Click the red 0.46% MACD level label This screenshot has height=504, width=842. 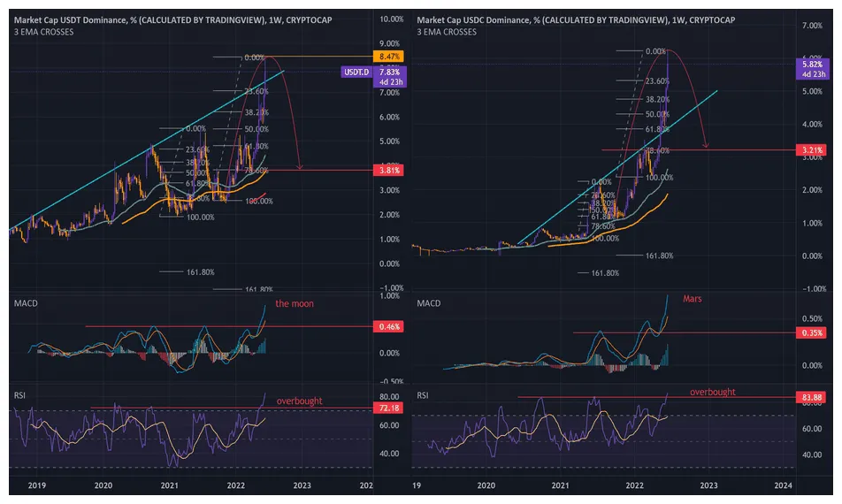[x=390, y=326]
